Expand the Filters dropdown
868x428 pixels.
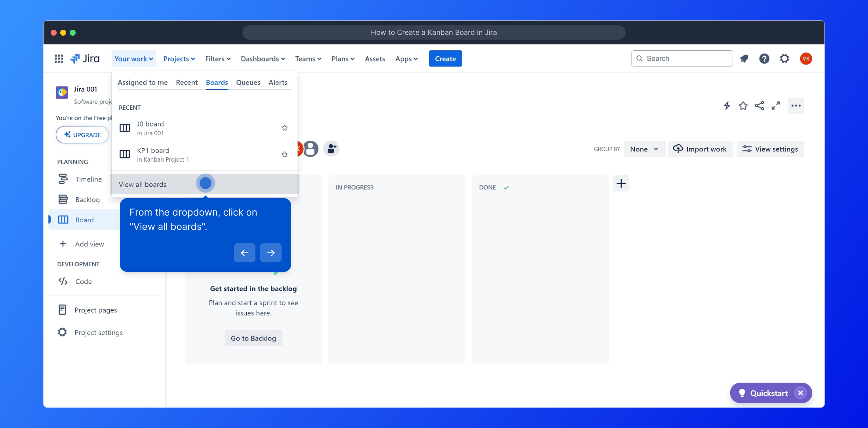coord(218,59)
